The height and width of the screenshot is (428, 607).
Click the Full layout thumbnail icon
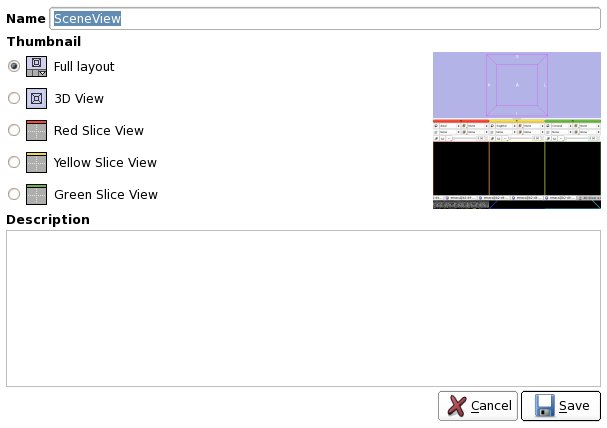click(x=37, y=66)
